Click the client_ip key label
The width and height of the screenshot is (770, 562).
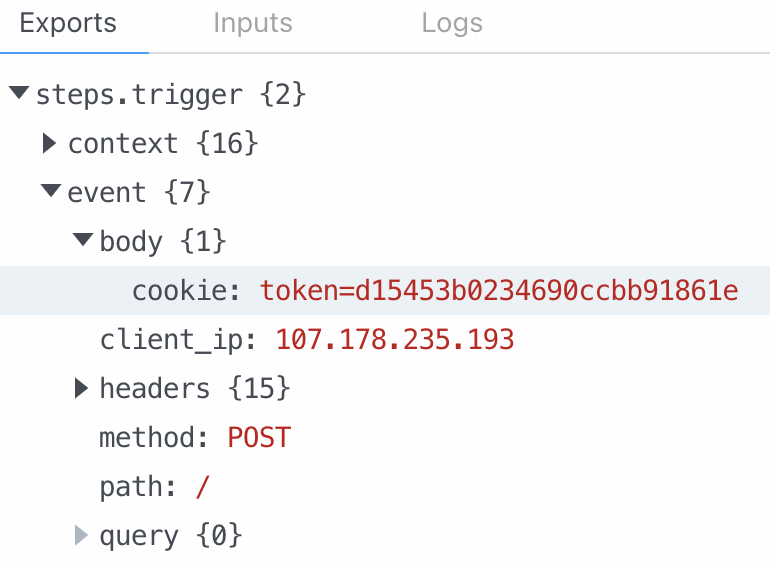click(178, 340)
